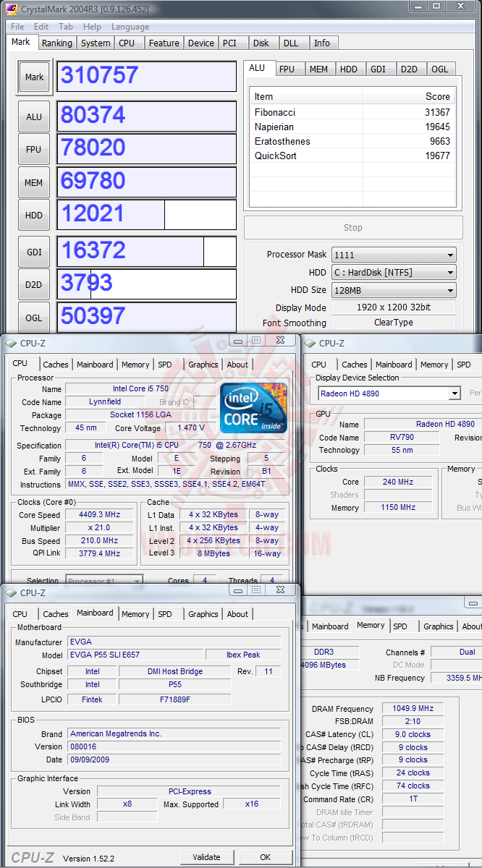
Task: Open About tab in CPU-Z Processor window
Action: (237, 365)
